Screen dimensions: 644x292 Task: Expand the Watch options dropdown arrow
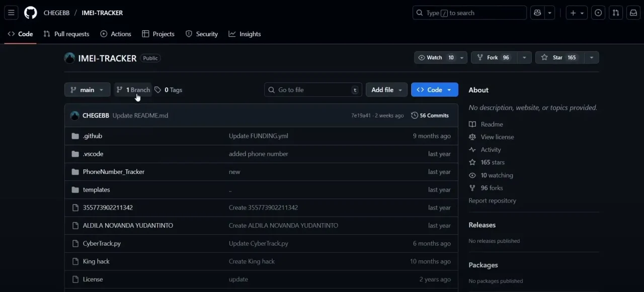pyautogui.click(x=462, y=58)
